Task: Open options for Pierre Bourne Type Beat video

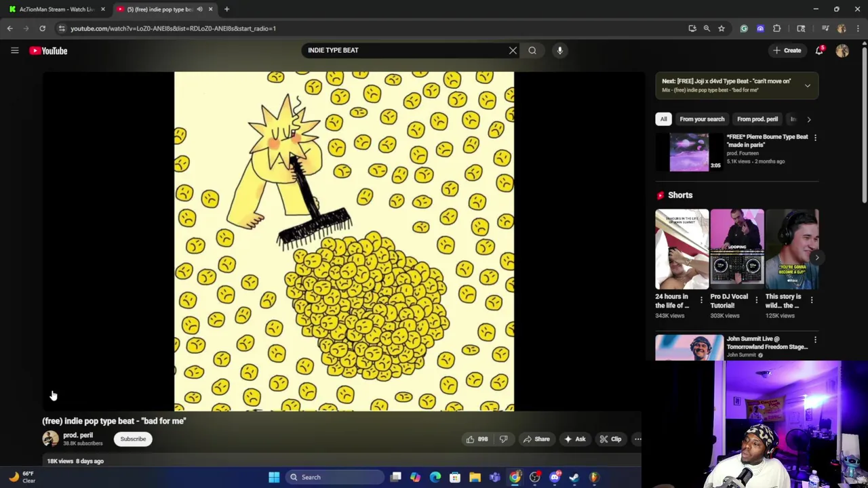Action: [815, 138]
